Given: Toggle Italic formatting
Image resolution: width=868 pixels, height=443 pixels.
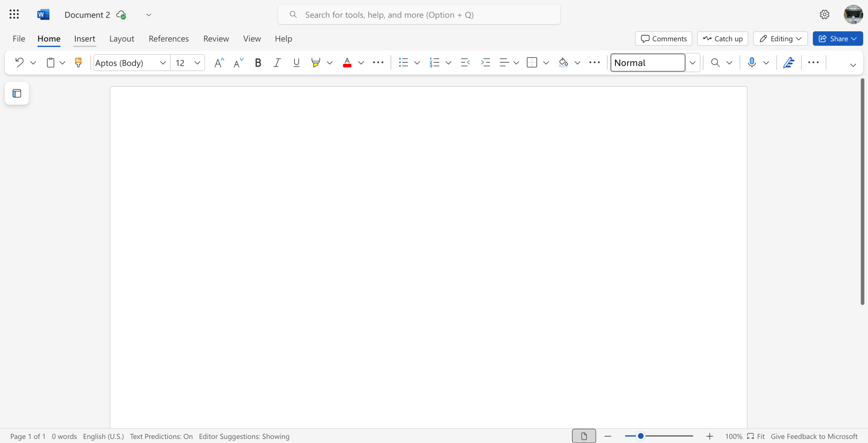Looking at the screenshot, I should pyautogui.click(x=277, y=63).
